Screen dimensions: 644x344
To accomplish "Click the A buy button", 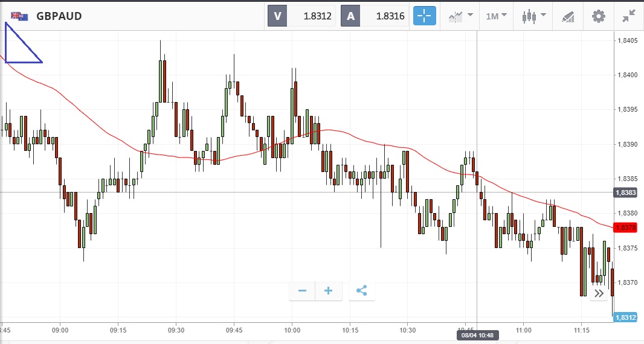I will [350, 16].
